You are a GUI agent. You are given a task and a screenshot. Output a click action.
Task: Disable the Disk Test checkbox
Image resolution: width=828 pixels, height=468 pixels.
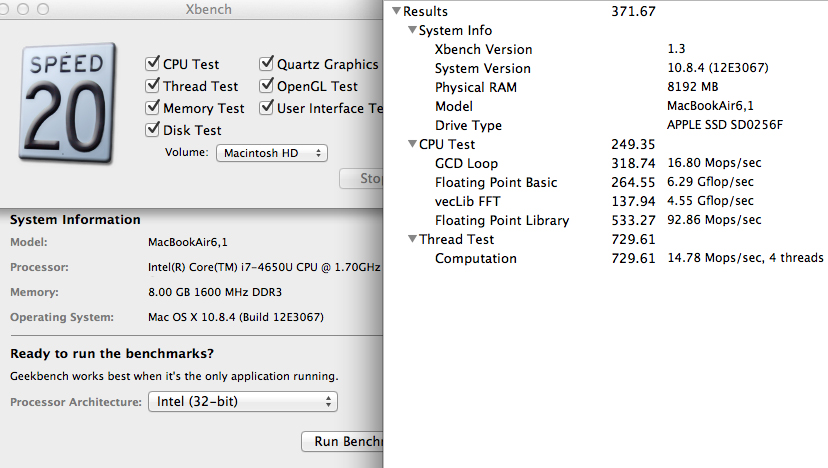click(x=153, y=129)
